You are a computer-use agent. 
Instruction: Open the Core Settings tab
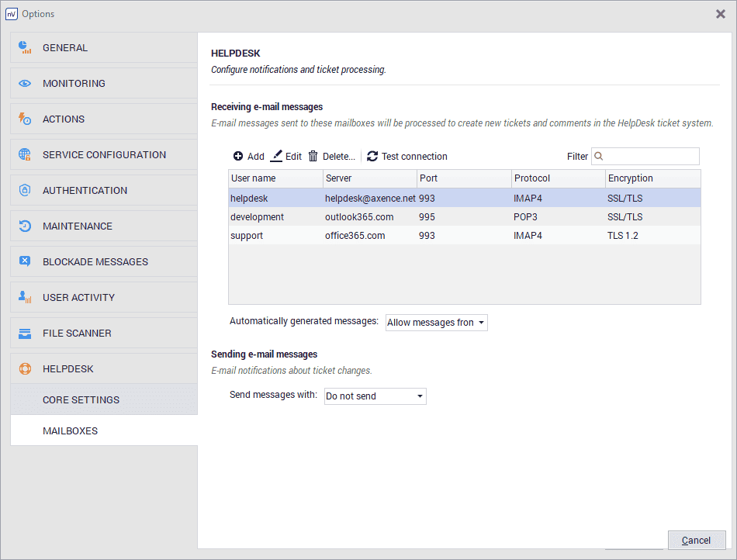[81, 400]
